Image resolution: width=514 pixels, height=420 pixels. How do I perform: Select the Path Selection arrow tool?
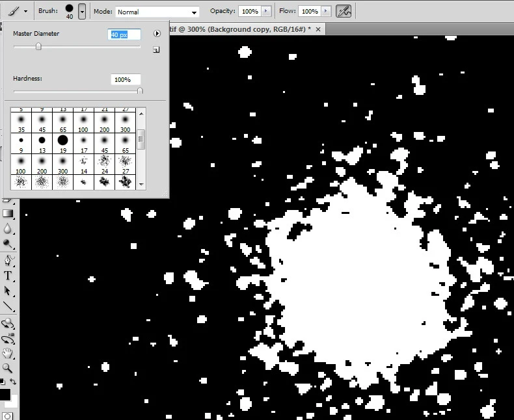[x=8, y=291]
